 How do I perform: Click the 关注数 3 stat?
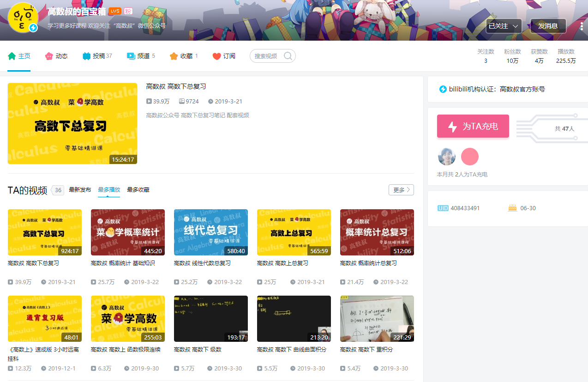(486, 56)
